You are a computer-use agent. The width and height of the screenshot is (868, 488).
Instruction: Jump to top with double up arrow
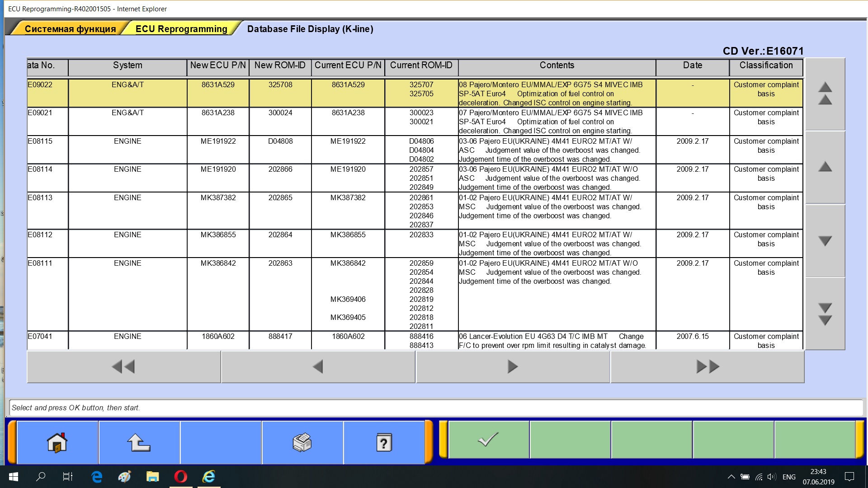click(825, 94)
